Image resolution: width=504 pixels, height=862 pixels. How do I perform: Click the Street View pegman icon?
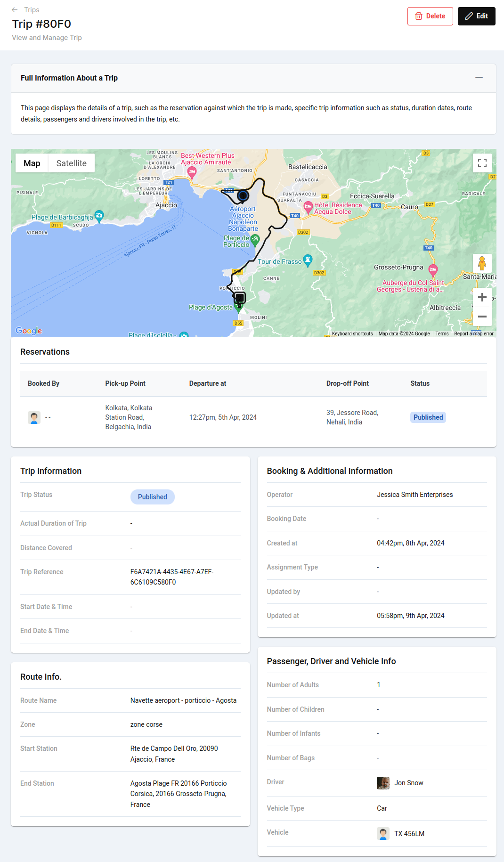click(482, 263)
